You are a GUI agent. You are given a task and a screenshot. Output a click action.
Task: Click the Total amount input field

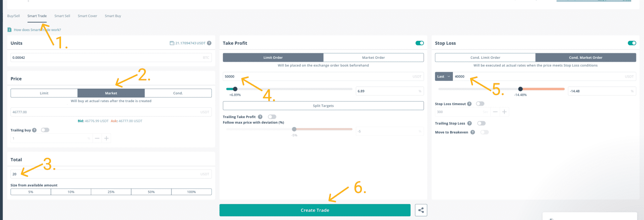111,174
